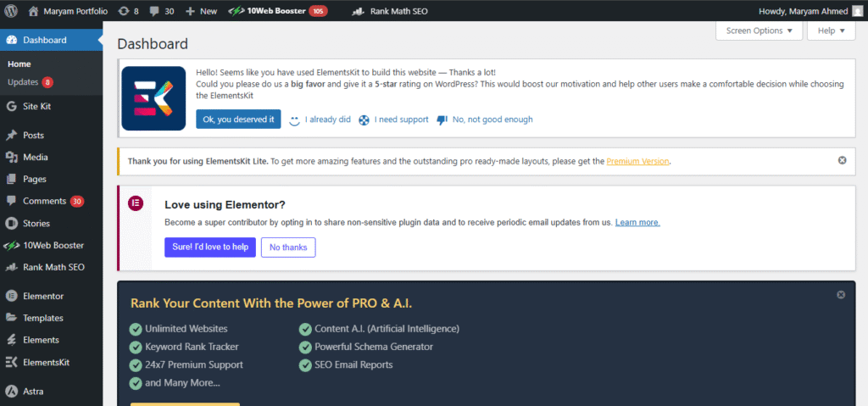
Task: Click the Elements icon in sidebar
Action: (x=11, y=340)
